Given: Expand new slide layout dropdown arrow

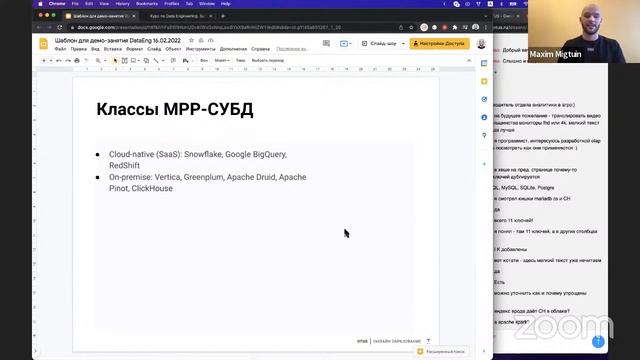Looking at the screenshot, I should point(51,60).
